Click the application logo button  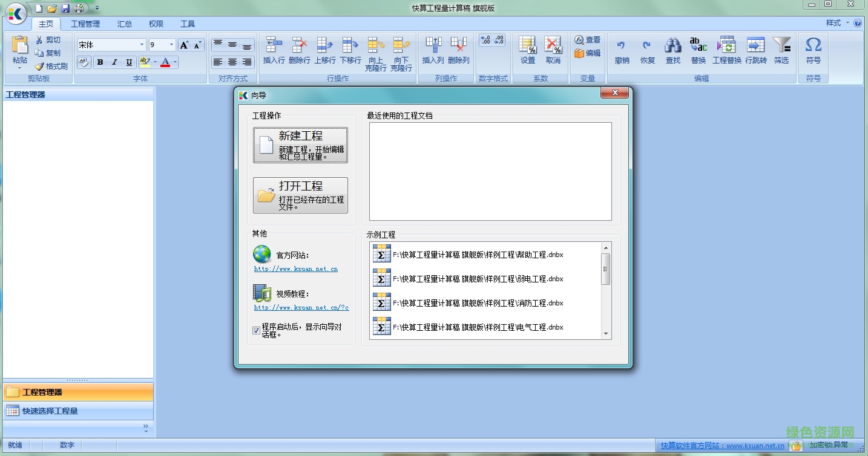pyautogui.click(x=16, y=13)
